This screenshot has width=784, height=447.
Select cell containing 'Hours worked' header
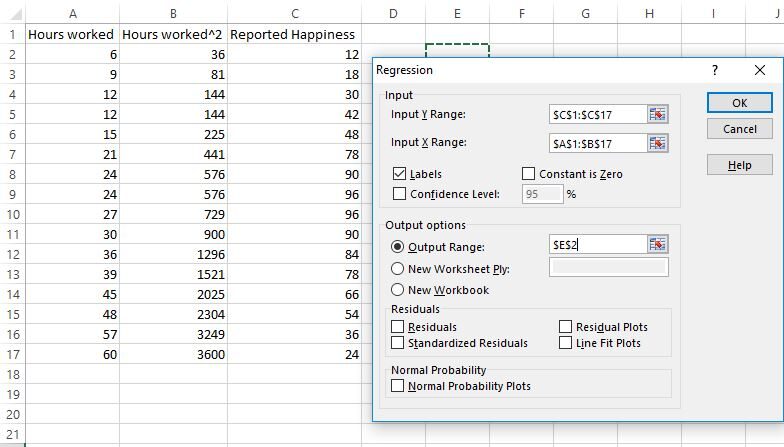click(x=72, y=34)
